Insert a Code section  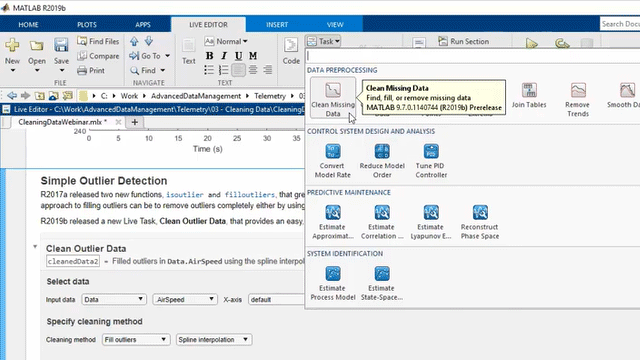[x=291, y=51]
